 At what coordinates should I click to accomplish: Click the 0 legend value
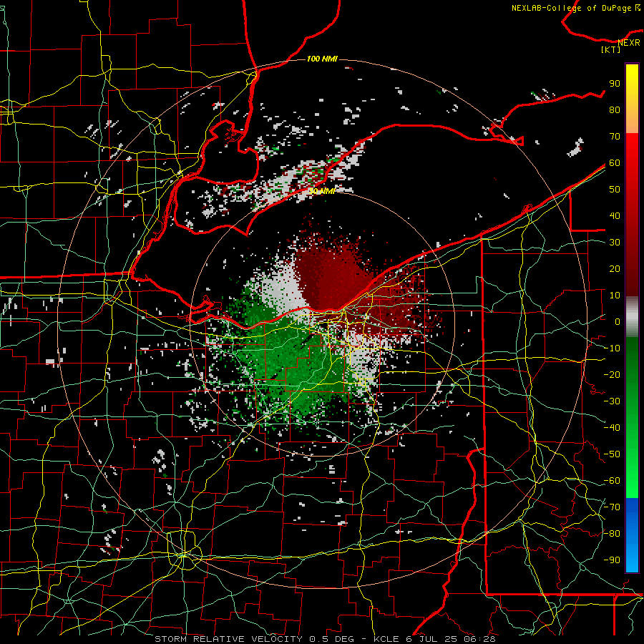618,321
